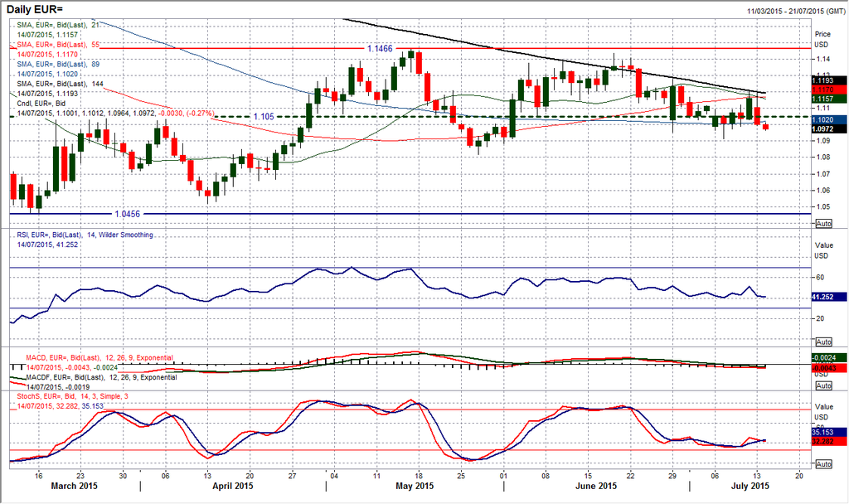Click the red 1.1170 price tag on axis
The height and width of the screenshot is (504, 849).
point(829,90)
